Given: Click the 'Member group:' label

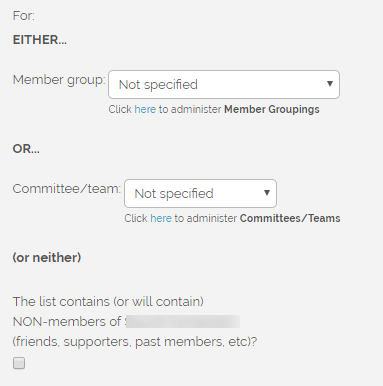Looking at the screenshot, I should pos(59,80).
